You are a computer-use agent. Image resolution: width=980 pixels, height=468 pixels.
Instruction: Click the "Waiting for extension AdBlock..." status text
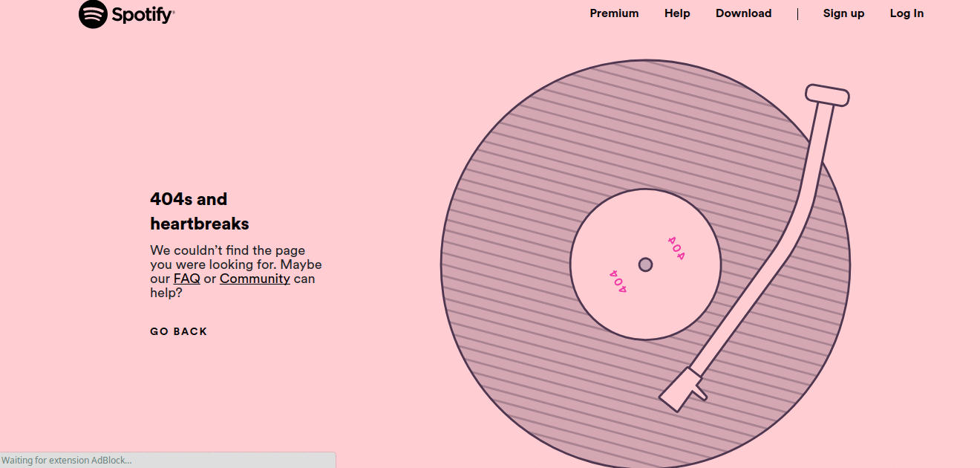67,461
